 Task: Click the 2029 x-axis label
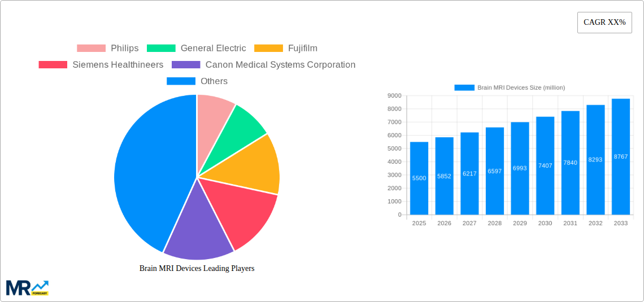(x=520, y=224)
